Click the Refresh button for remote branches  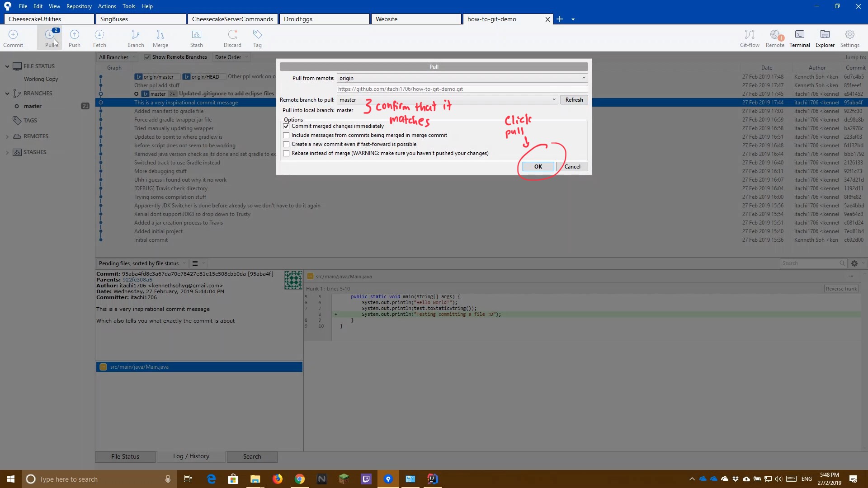574,99
